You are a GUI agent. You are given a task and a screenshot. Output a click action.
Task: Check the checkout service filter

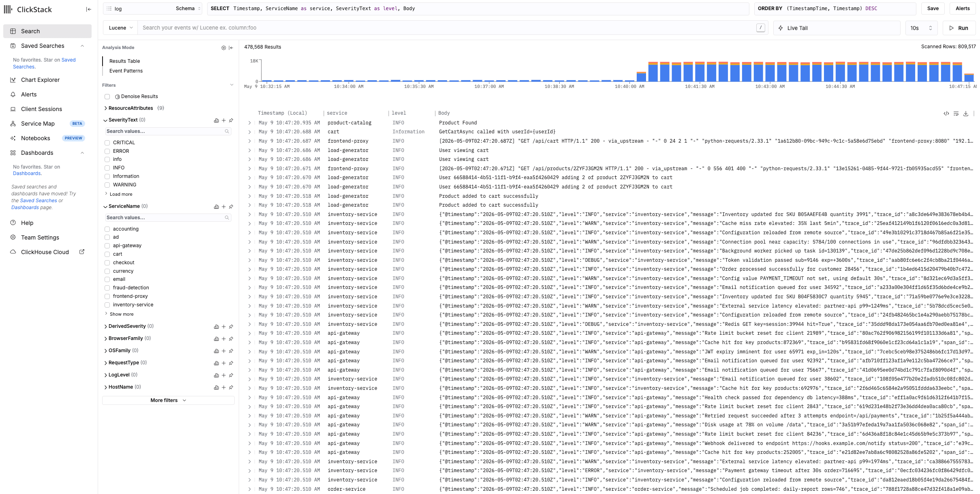click(x=107, y=263)
